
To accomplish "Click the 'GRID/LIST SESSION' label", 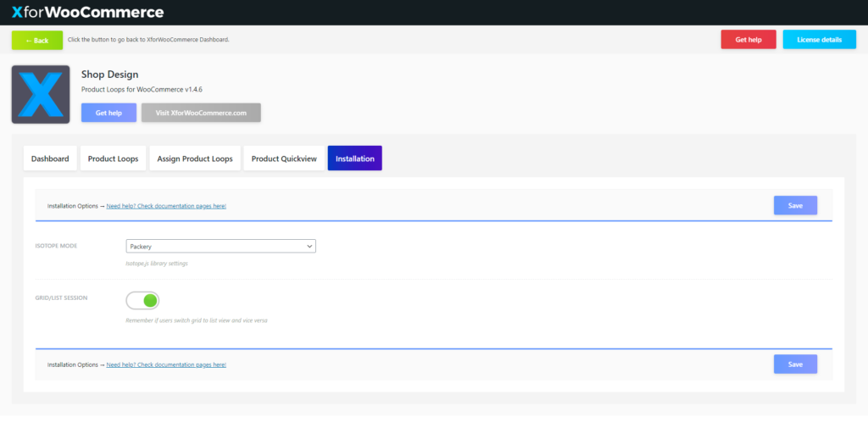I will pos(61,298).
